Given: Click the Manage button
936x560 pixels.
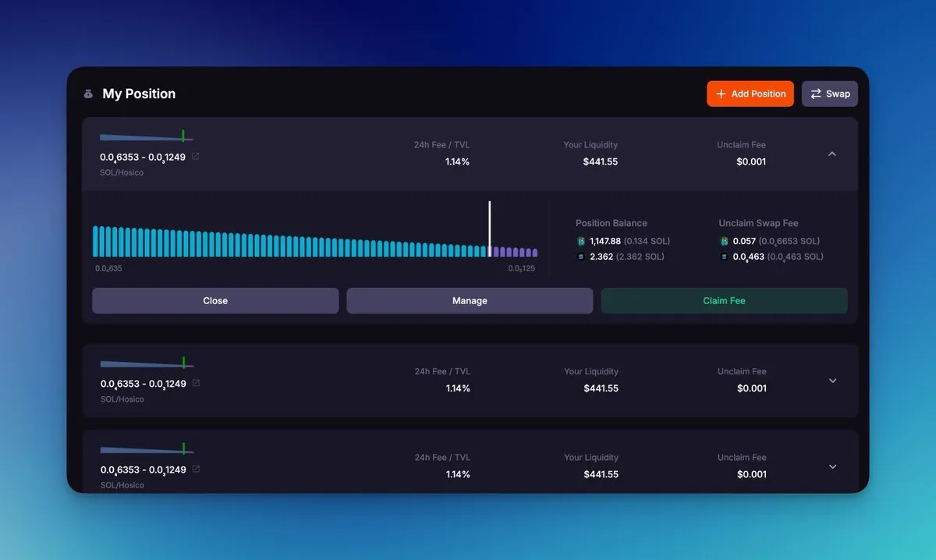Looking at the screenshot, I should (x=470, y=301).
